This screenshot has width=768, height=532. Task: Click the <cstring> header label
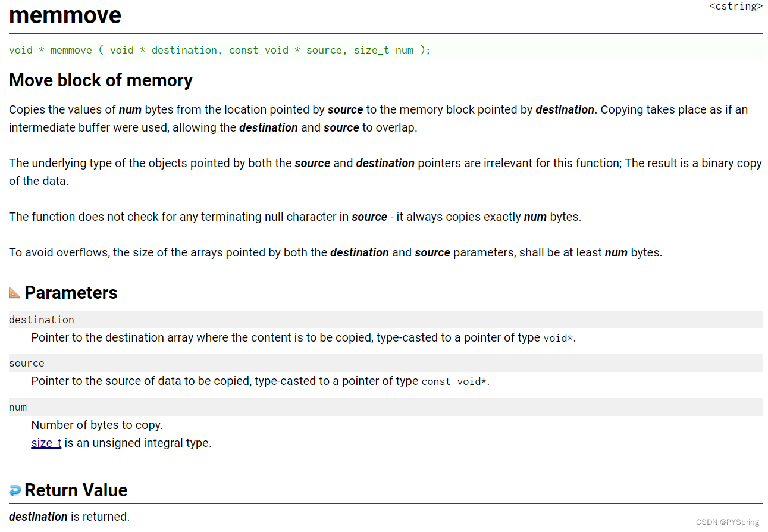(x=735, y=7)
